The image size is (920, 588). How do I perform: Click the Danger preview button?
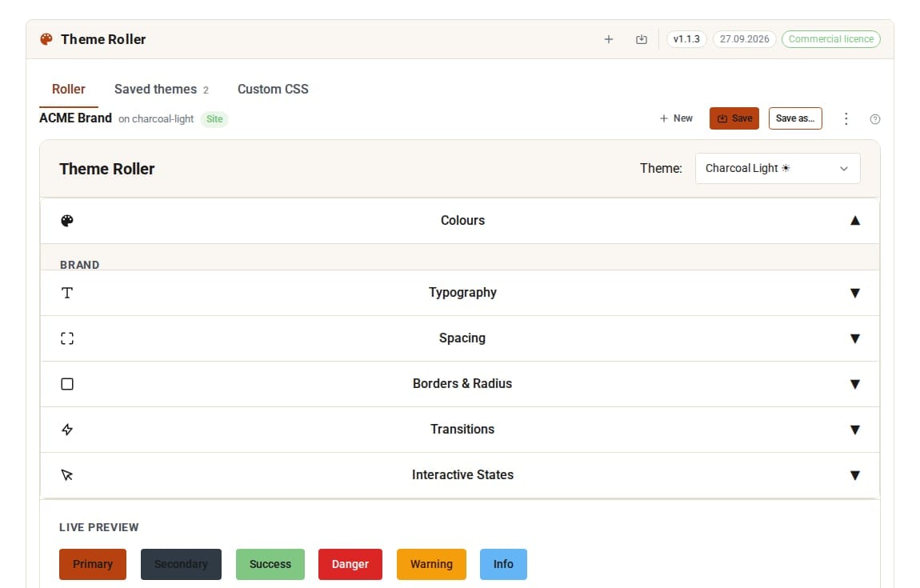350,564
